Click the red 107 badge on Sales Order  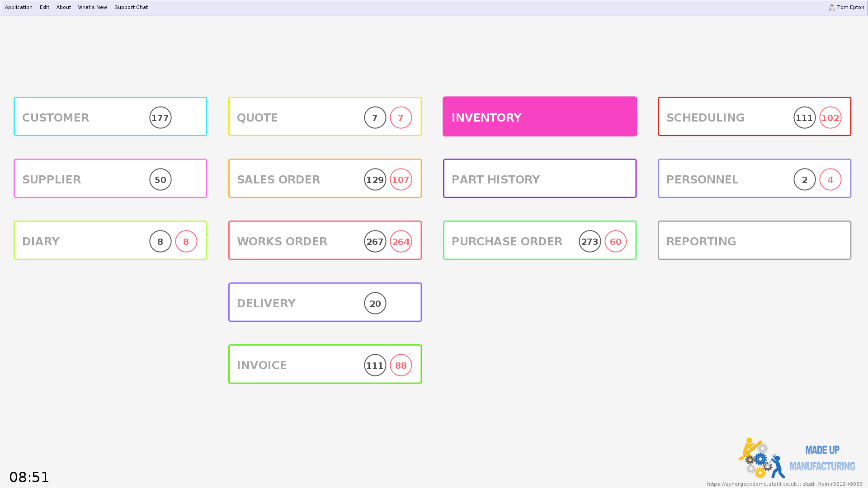pyautogui.click(x=401, y=179)
